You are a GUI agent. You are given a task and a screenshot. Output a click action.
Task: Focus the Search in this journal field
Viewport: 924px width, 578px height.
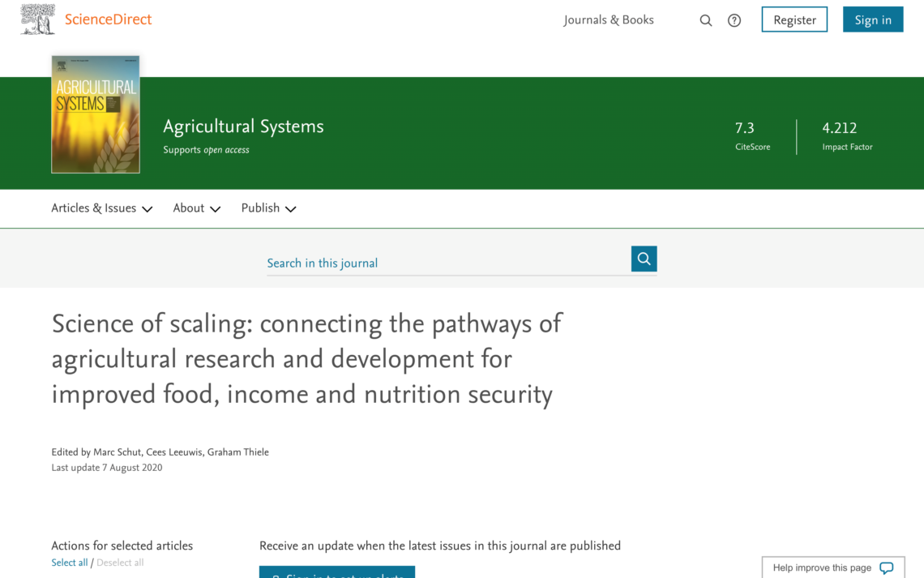[446, 263]
